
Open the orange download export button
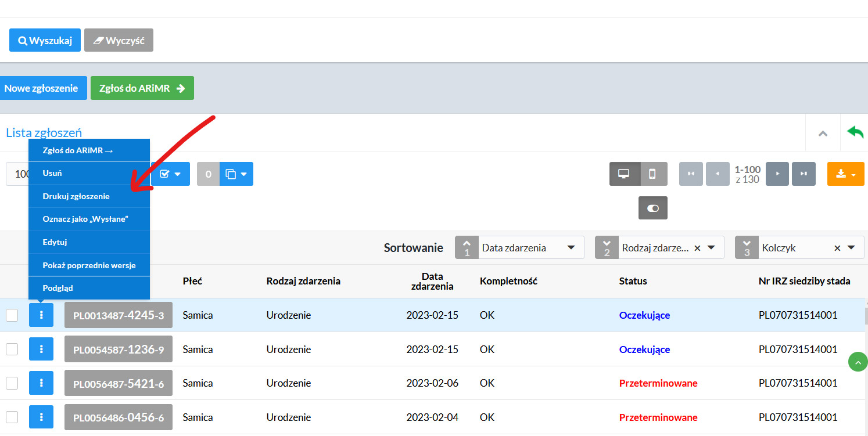[845, 174]
